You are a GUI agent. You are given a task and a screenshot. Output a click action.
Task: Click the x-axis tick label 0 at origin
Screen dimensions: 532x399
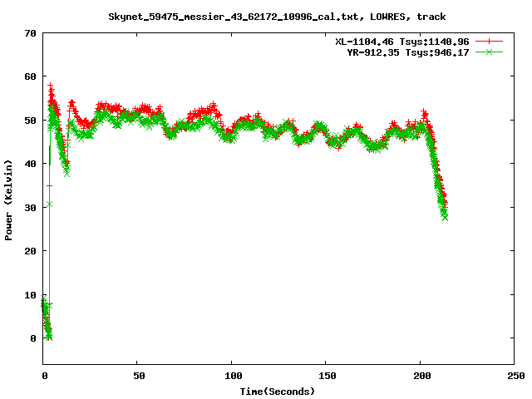pyautogui.click(x=45, y=376)
